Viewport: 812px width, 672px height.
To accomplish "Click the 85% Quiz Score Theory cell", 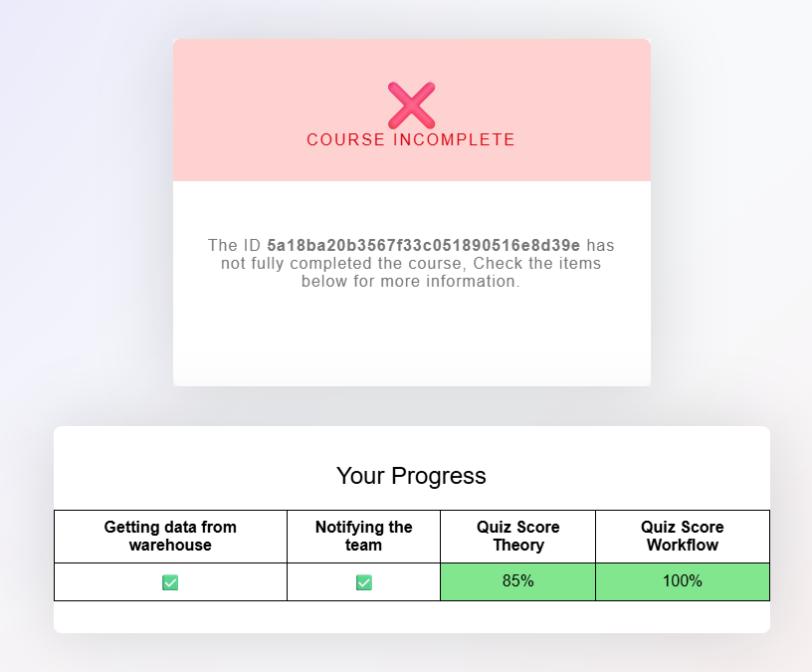I will pos(517,581).
